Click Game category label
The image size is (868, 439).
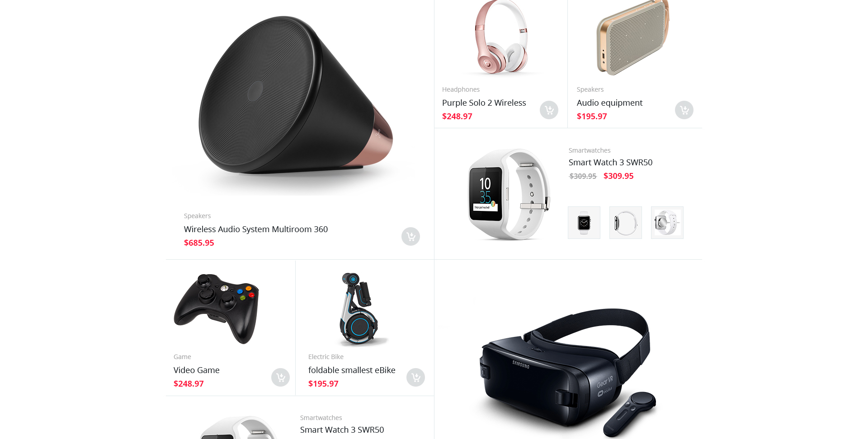click(x=182, y=357)
